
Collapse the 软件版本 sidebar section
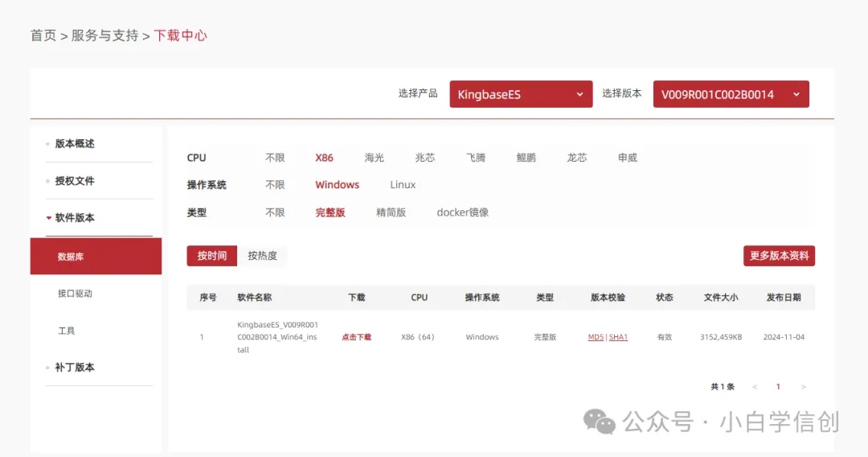click(75, 218)
